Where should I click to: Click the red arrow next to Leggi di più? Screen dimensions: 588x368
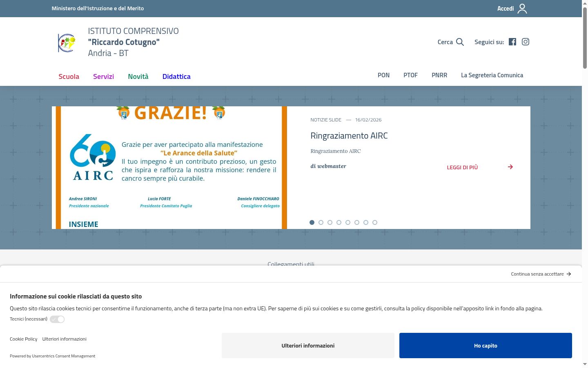point(510,167)
